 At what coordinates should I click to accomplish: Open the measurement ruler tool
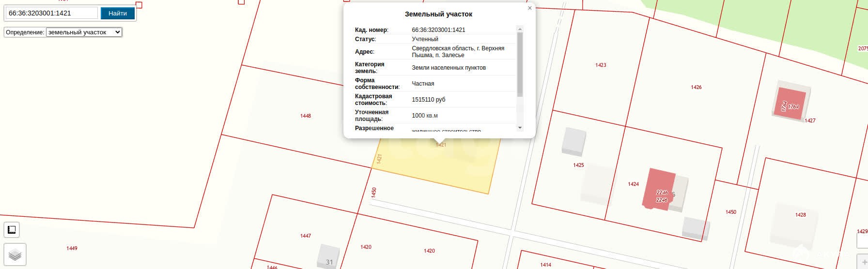12,230
